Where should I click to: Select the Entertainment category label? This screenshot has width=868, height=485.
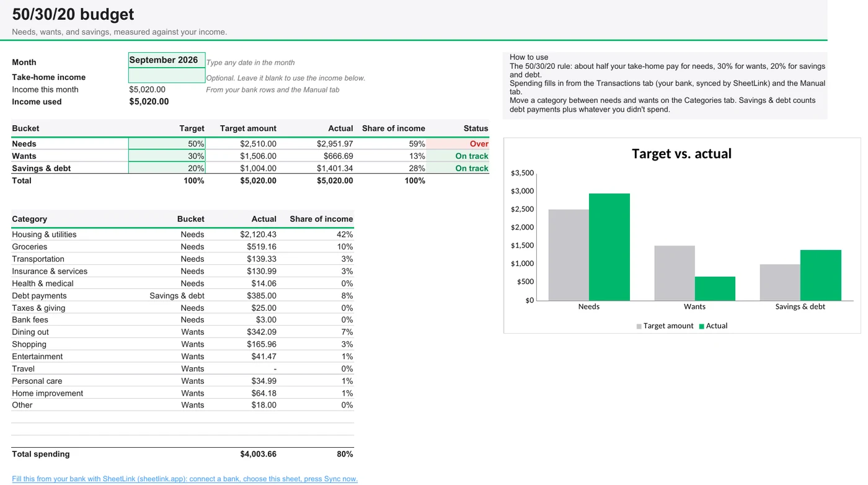[x=37, y=357]
